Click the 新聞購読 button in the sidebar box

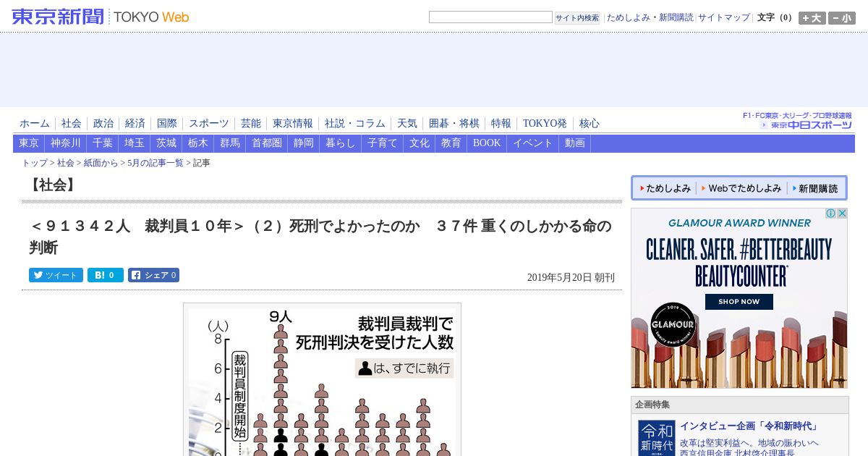(x=814, y=188)
